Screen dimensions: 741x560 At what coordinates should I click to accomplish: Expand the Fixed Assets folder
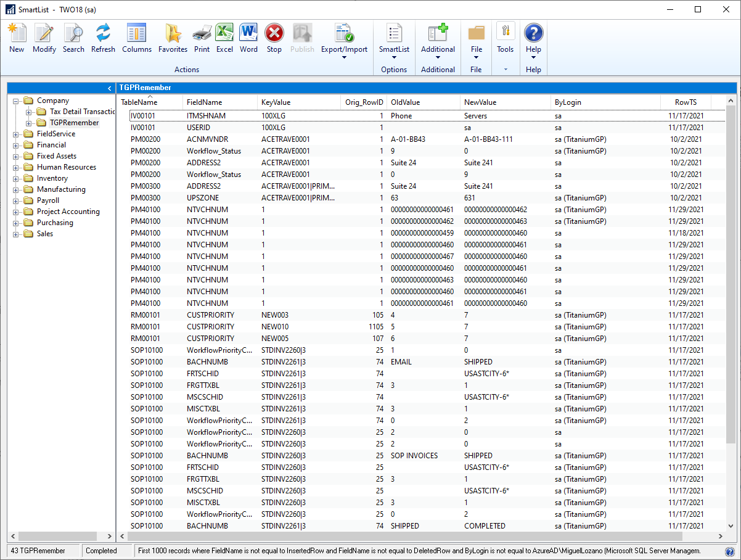[x=17, y=156]
